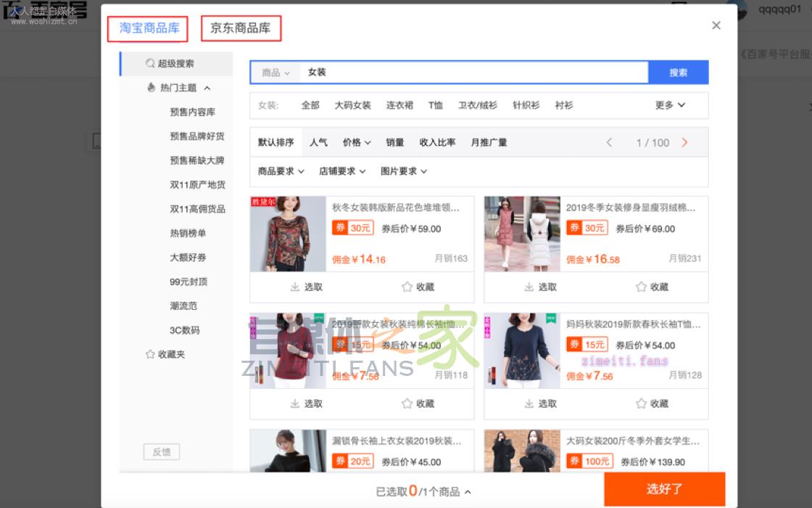This screenshot has width=812, height=508.
Task: Collapse the 热门主题 section
Action: [207, 88]
